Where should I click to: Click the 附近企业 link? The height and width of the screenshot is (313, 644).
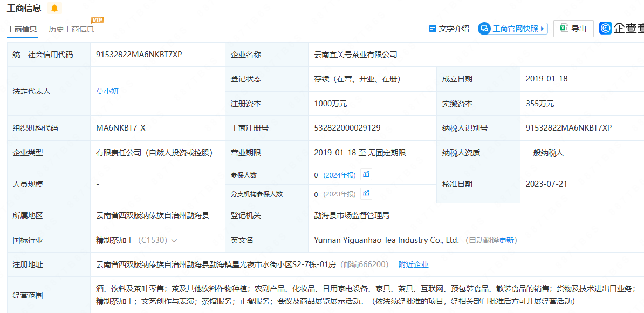coord(413,264)
